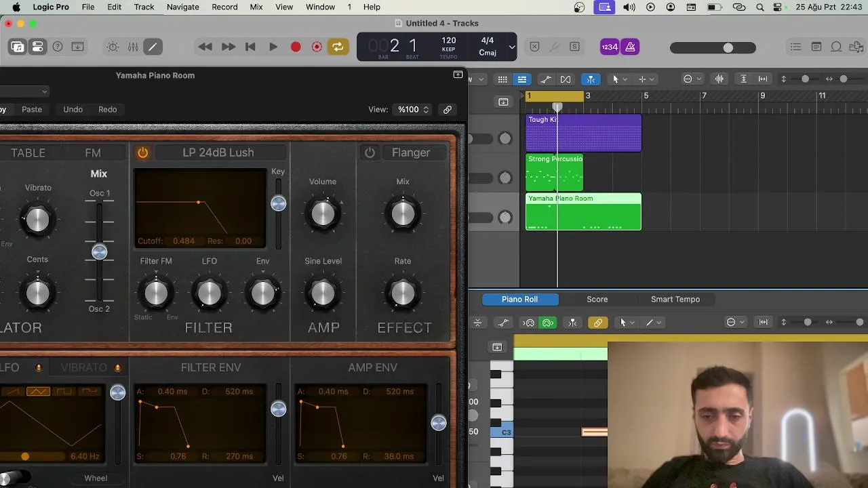Open Loop Browser icon
This screenshot has width=868, height=488.
(837, 47)
